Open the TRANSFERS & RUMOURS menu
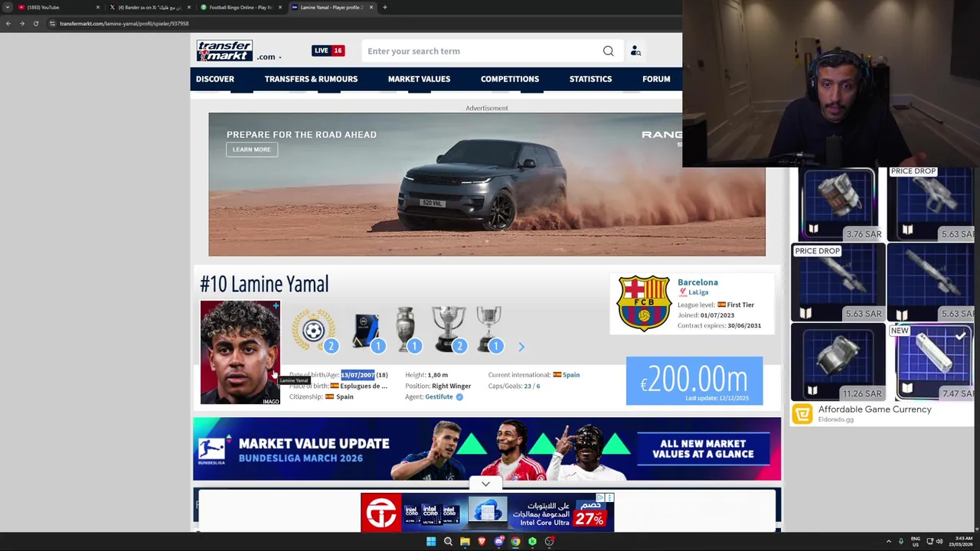Screen dimensions: 980x551 pos(311,79)
